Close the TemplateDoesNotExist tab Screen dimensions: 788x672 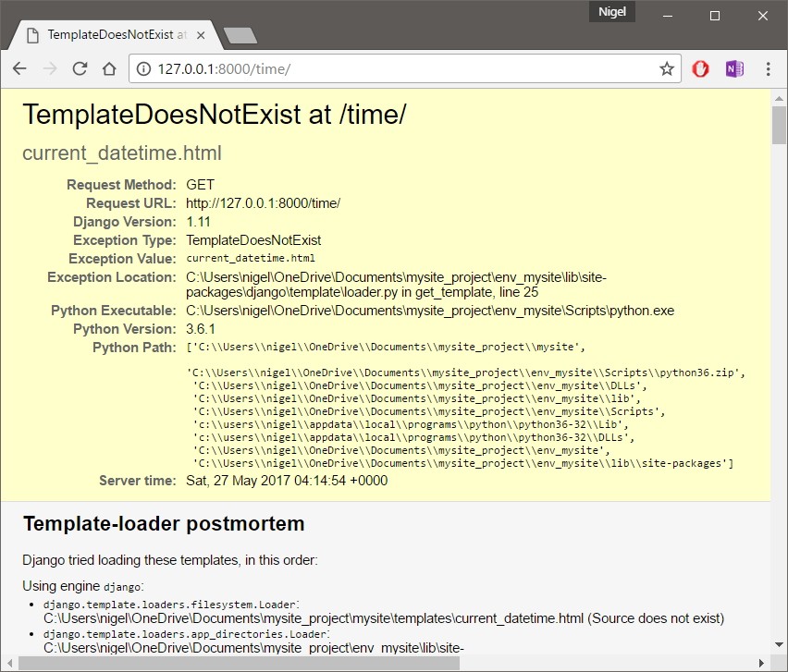tap(201, 35)
